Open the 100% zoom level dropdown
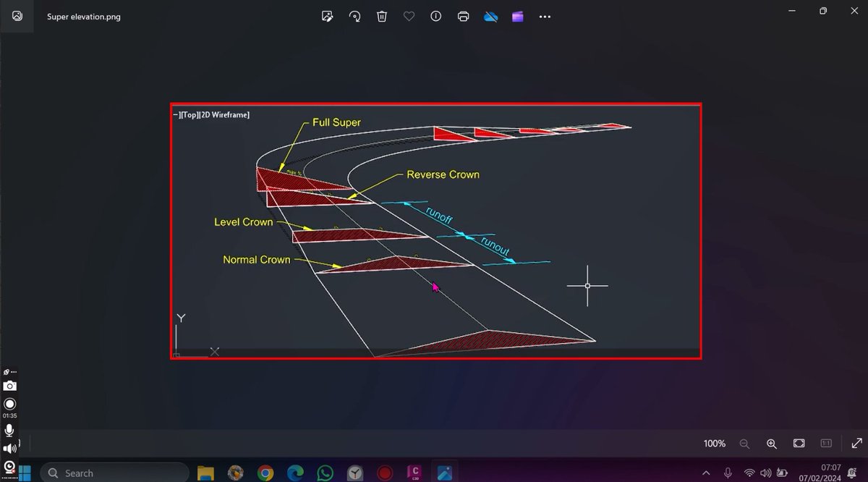This screenshot has width=868, height=482. coord(714,443)
